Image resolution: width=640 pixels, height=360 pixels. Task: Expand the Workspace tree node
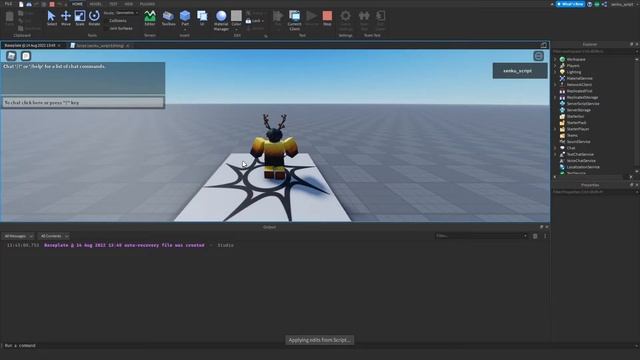[555, 59]
